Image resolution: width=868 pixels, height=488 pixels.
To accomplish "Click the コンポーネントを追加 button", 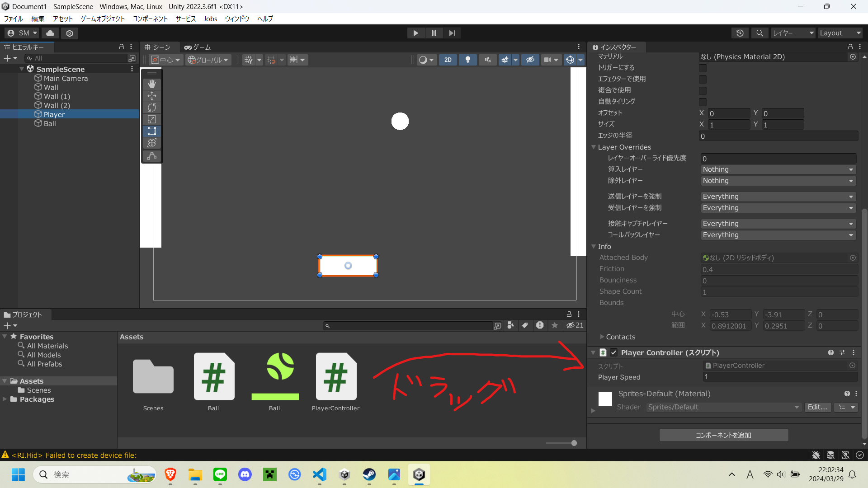I will [723, 435].
